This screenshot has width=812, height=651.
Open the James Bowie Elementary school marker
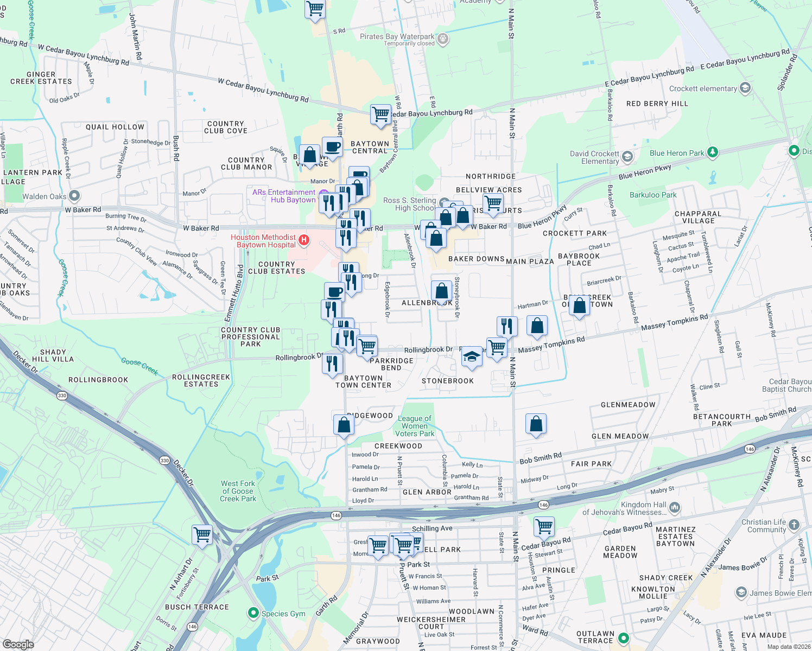[740, 593]
